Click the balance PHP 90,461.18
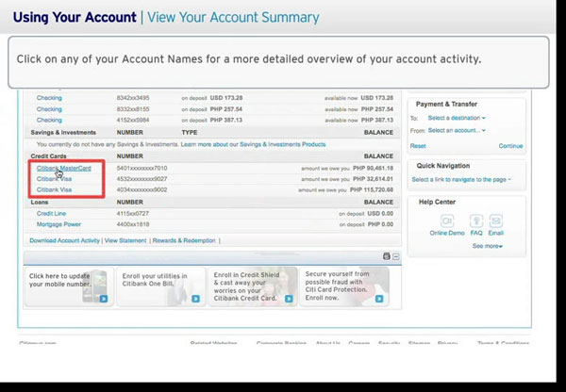This screenshot has width=566, height=392. click(373, 168)
